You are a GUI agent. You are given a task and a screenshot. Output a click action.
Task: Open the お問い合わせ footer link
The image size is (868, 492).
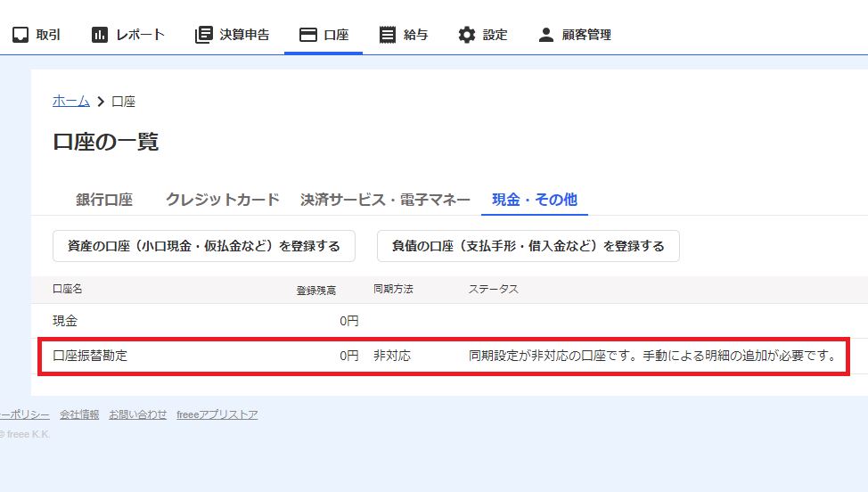click(138, 414)
